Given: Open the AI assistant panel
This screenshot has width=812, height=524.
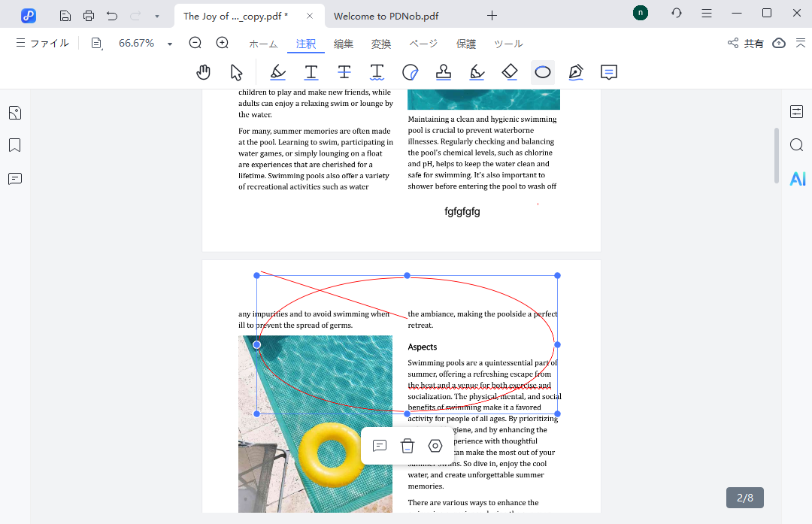Looking at the screenshot, I should (797, 179).
